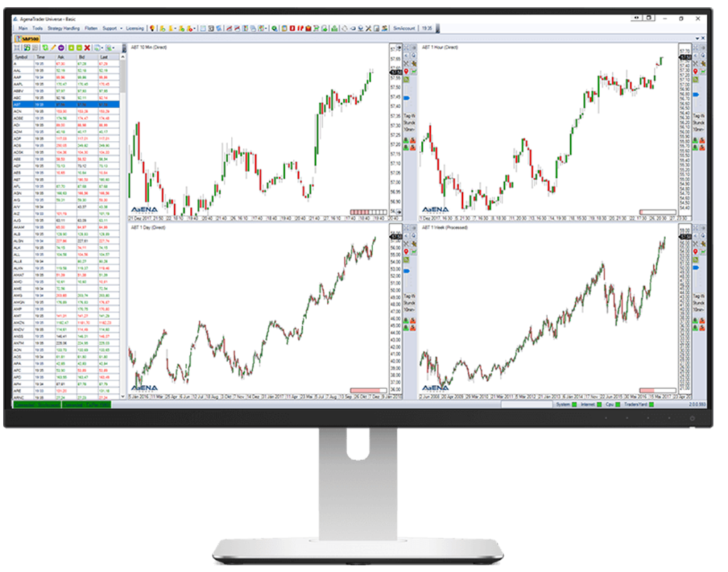Screen dimensions: 728x572
Task: Click the green square icon below pin on 10 Min chart
Action: pyautogui.click(x=406, y=80)
